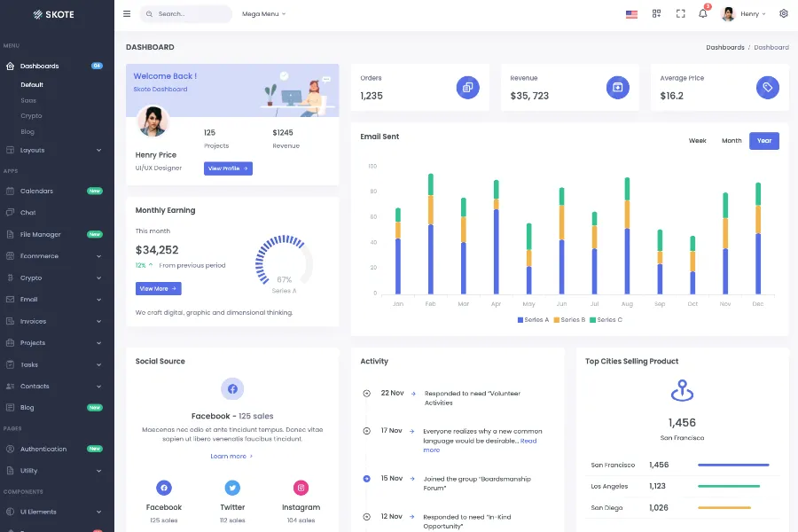Click the US flag language icon

point(631,14)
